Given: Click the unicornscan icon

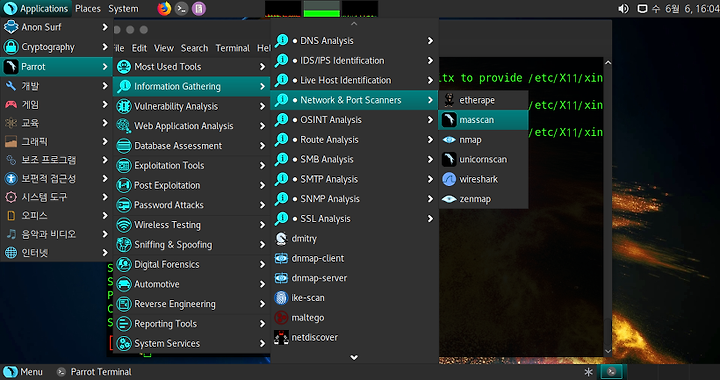Looking at the screenshot, I should [449, 159].
